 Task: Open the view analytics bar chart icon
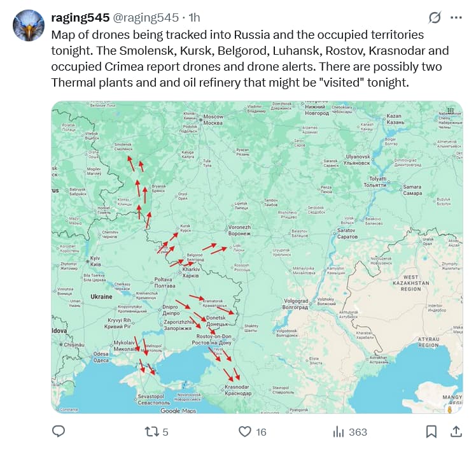tap(339, 432)
